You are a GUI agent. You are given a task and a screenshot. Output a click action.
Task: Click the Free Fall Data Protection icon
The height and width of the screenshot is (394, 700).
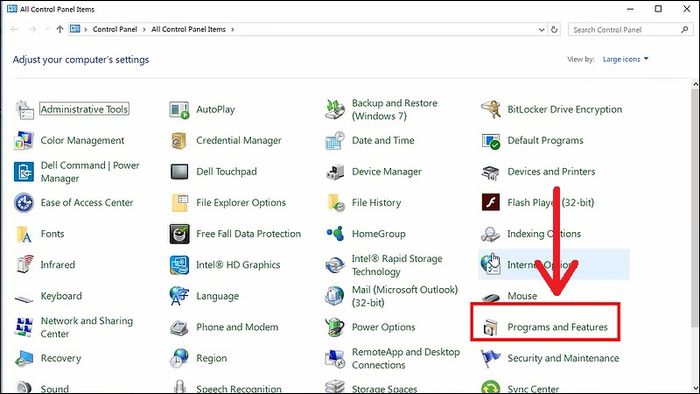[x=179, y=234]
